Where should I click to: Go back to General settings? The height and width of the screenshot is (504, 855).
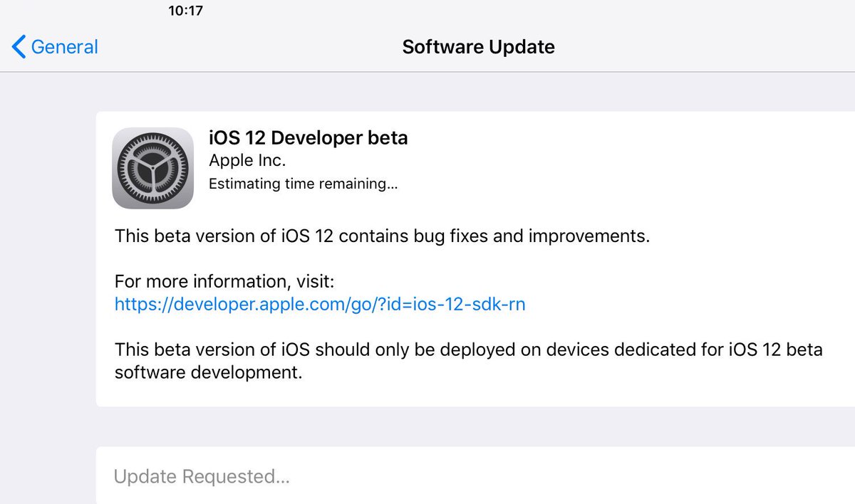tap(56, 47)
